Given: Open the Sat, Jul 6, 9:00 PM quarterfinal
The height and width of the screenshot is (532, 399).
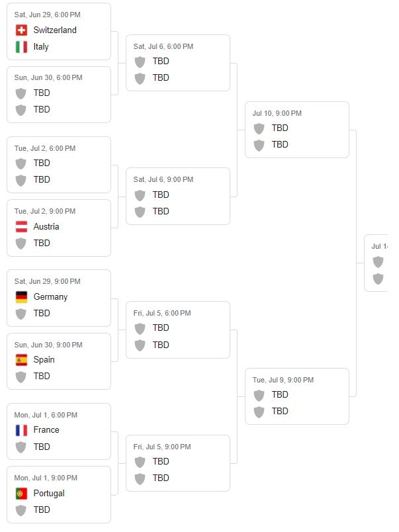Looking at the screenshot, I should point(178,197).
